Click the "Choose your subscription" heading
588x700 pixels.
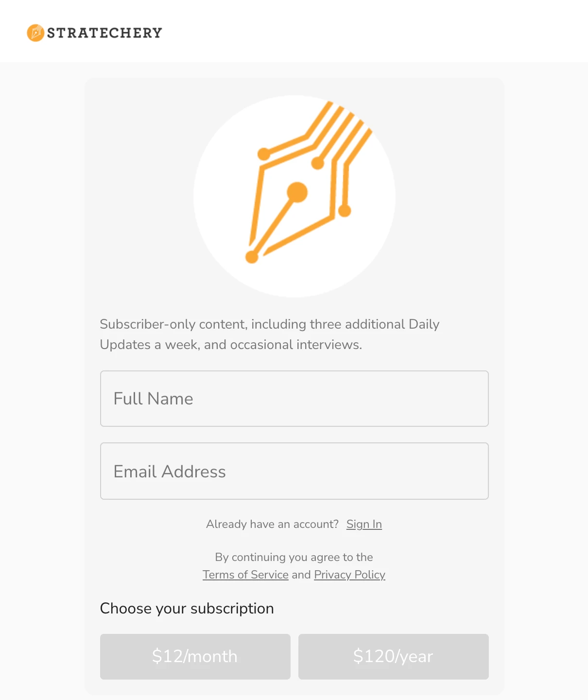tap(187, 609)
